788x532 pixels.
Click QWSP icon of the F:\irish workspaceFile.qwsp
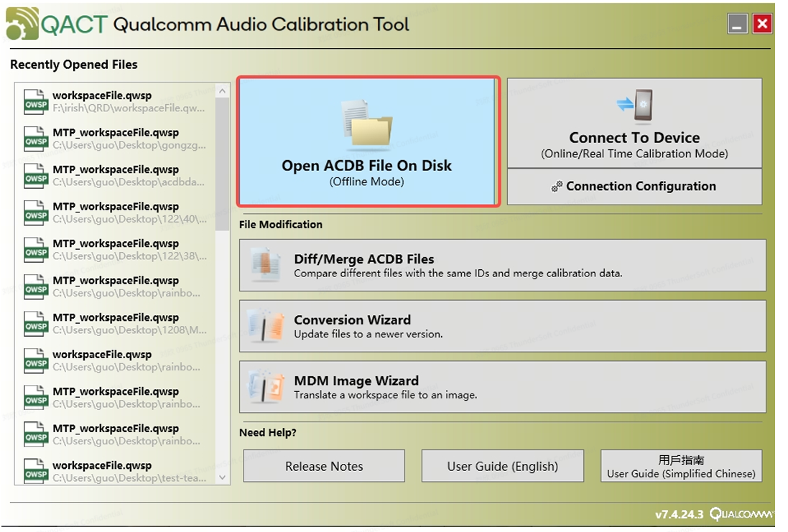(36, 102)
